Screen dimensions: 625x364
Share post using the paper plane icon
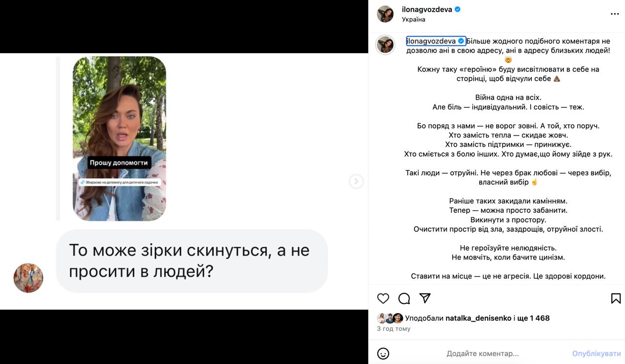point(425,298)
